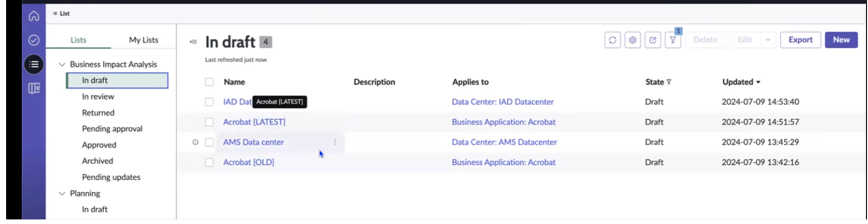Screen dimensions: 868x224
Task: Click the Export button
Action: pyautogui.click(x=800, y=40)
